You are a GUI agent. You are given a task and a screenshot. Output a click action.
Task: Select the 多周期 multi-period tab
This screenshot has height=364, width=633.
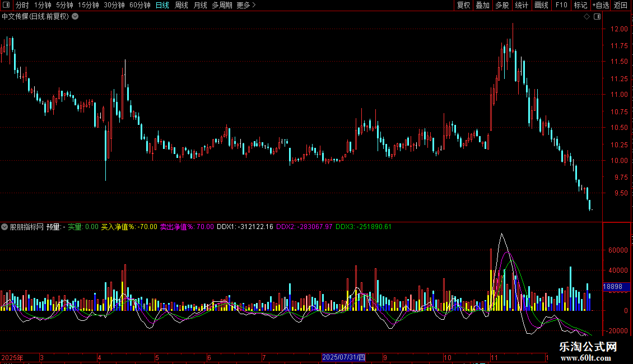222,5
